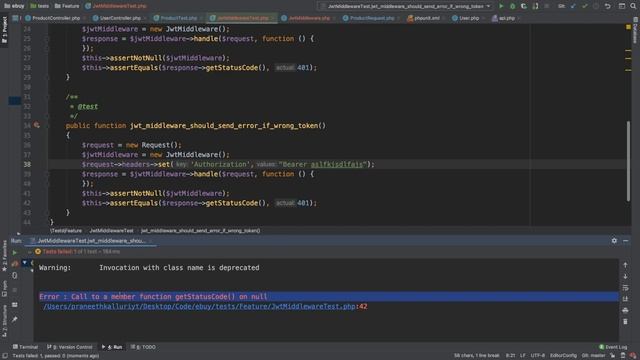Pin the Run tab with pin icon
The width and height of the screenshot is (640, 360).
pos(15,319)
